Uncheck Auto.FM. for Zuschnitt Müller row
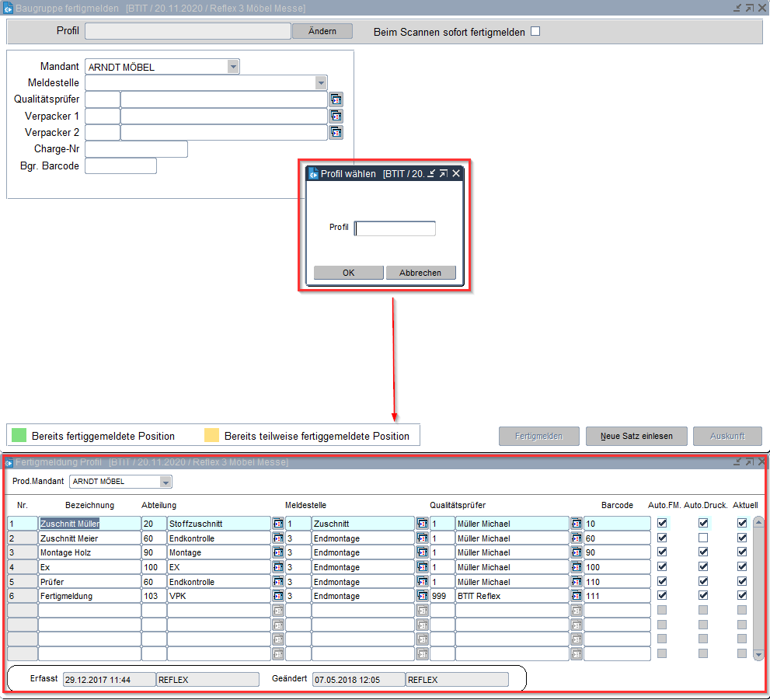The width and height of the screenshot is (770, 700). (662, 524)
